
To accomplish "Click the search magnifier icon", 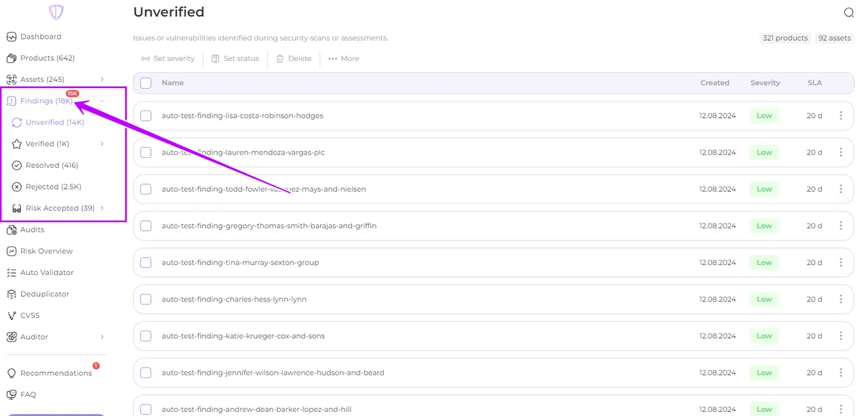I will click(x=848, y=13).
